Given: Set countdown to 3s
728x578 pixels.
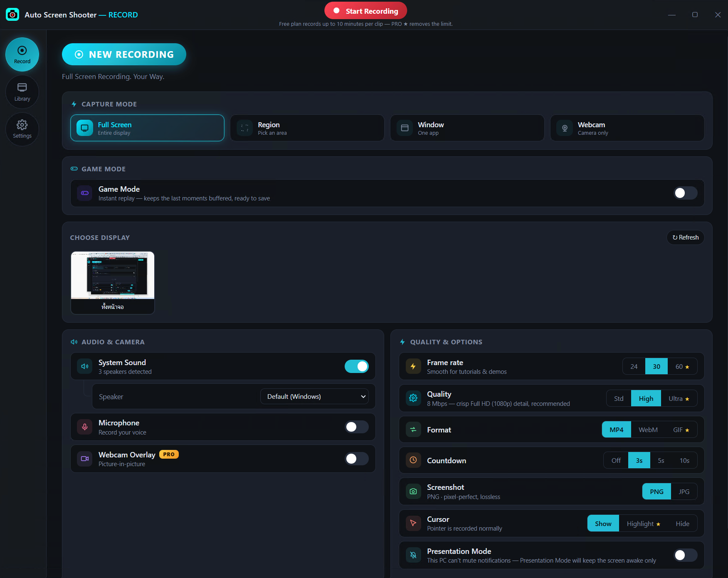Looking at the screenshot, I should [x=639, y=460].
